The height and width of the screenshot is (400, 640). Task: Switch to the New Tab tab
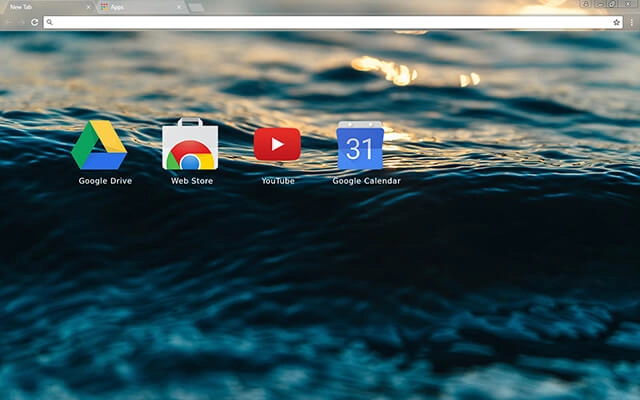pyautogui.click(x=48, y=7)
